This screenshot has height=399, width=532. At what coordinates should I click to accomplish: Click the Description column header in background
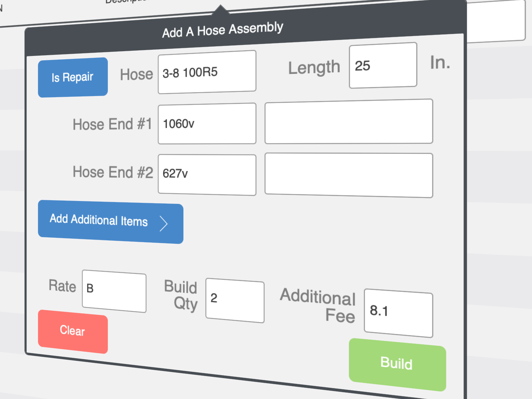[x=125, y=2]
